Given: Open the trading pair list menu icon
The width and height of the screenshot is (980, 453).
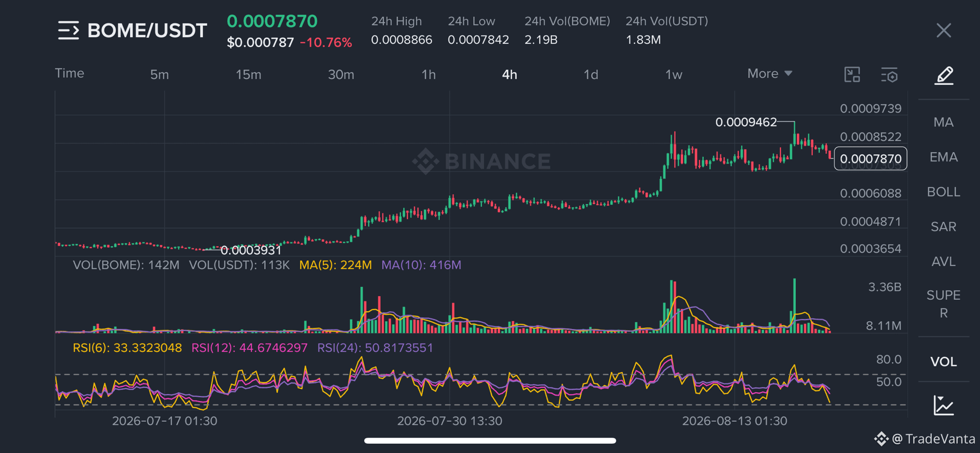Looking at the screenshot, I should 68,31.
